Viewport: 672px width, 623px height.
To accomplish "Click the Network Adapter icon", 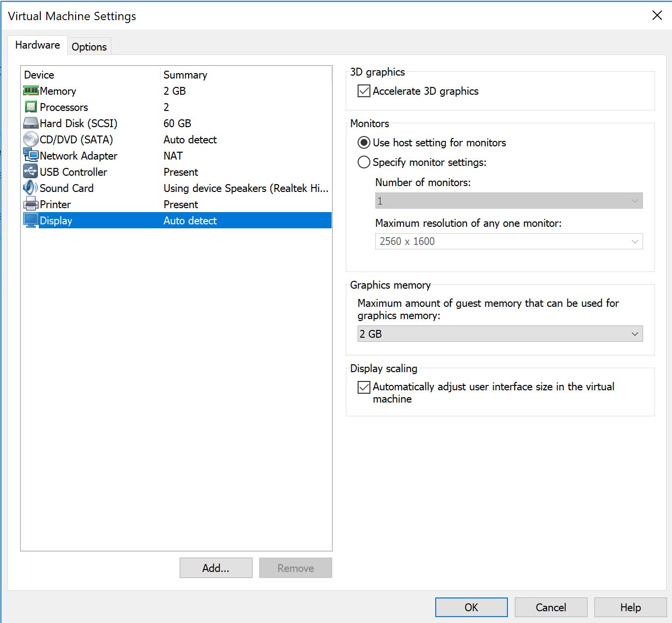I will (x=30, y=156).
